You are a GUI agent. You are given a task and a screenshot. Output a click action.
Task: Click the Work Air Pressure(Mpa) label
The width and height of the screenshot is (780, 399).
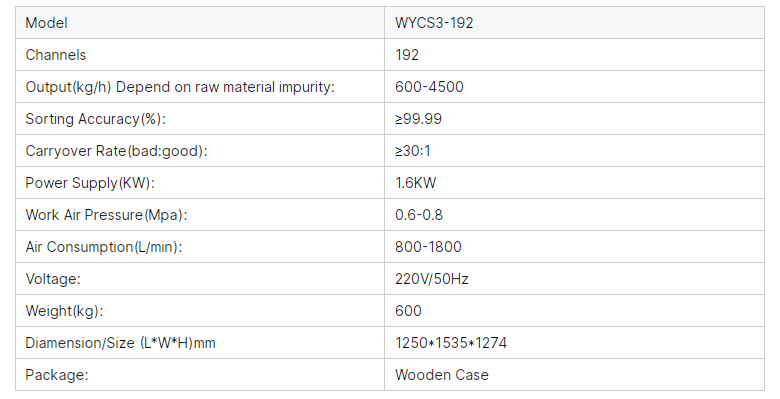click(106, 215)
